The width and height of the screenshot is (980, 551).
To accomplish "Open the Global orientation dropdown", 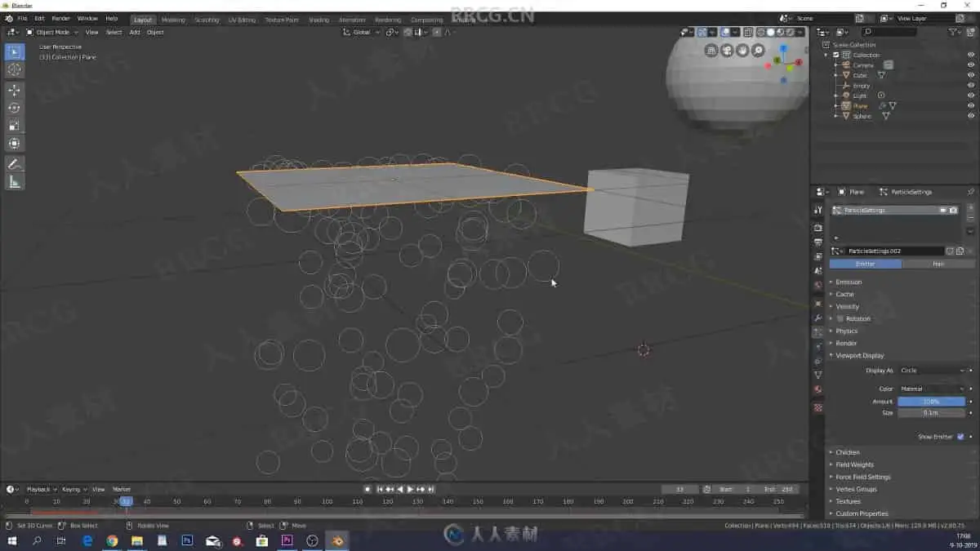I will tap(361, 32).
